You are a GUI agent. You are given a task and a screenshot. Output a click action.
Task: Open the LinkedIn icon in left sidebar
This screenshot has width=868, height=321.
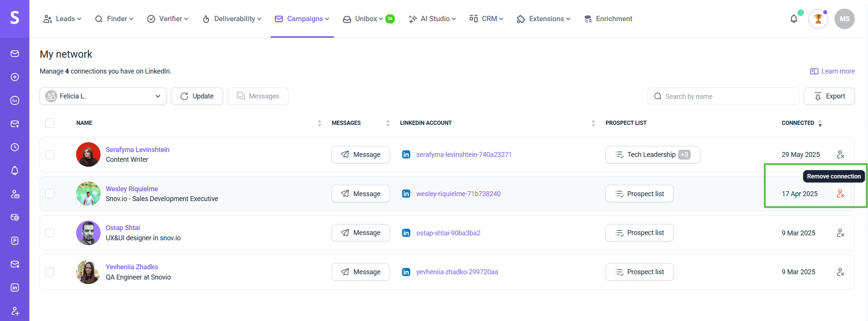15,288
